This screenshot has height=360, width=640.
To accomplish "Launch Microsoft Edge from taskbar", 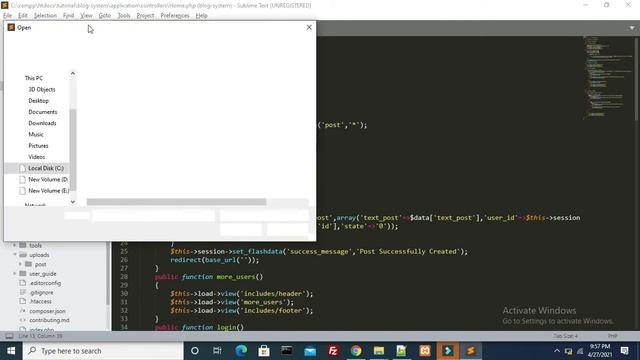I will click(x=241, y=351).
